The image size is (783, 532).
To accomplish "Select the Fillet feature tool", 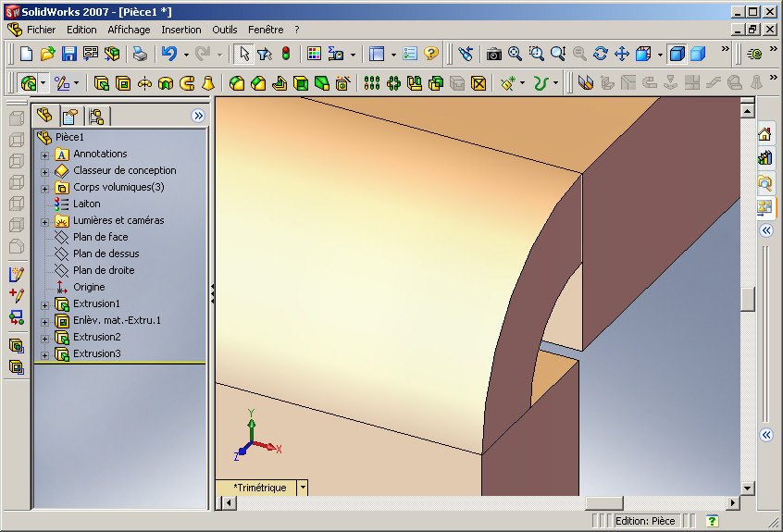I will [237, 83].
